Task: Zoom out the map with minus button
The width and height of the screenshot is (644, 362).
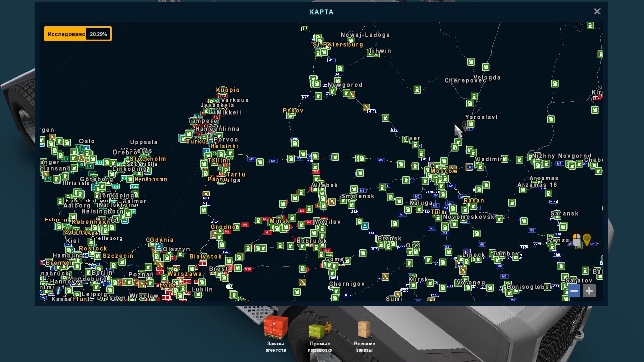Action: tap(574, 291)
